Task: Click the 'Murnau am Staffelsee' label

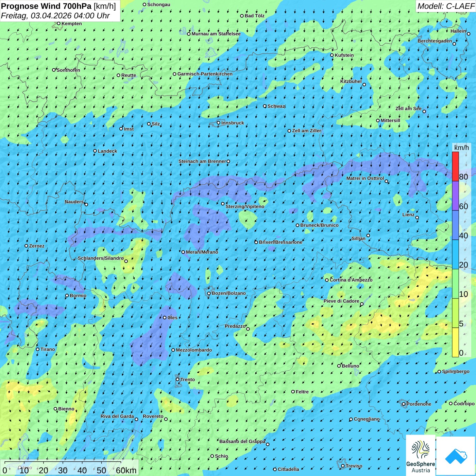Action: point(216,34)
